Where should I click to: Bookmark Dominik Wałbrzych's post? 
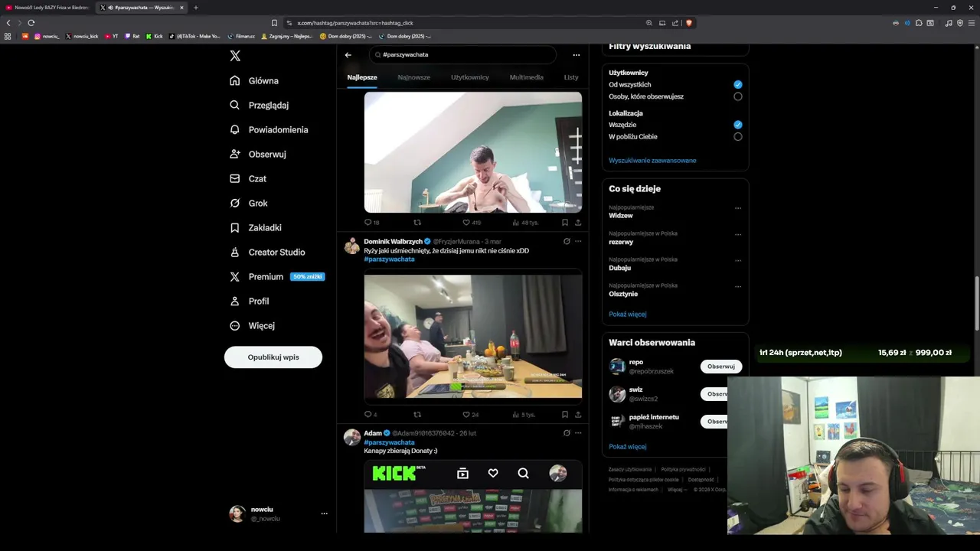[565, 415]
